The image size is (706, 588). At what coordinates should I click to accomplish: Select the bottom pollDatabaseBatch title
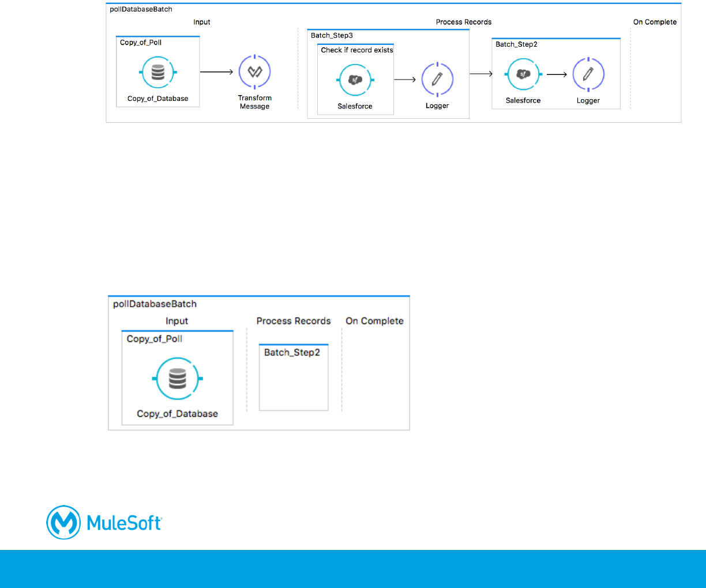[155, 304]
